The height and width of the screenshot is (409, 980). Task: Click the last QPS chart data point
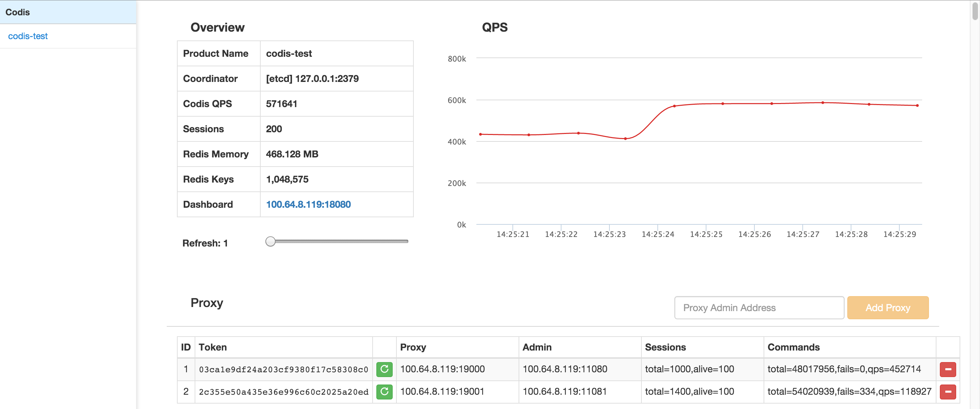pos(917,105)
